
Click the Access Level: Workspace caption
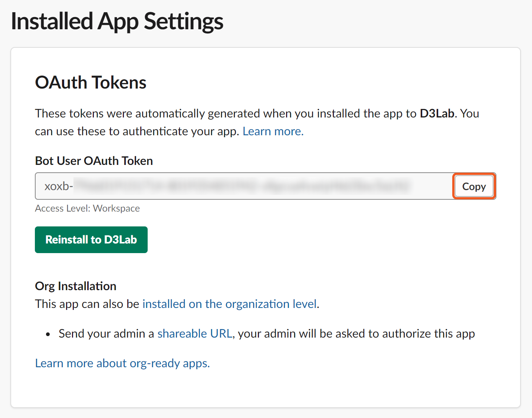87,209
